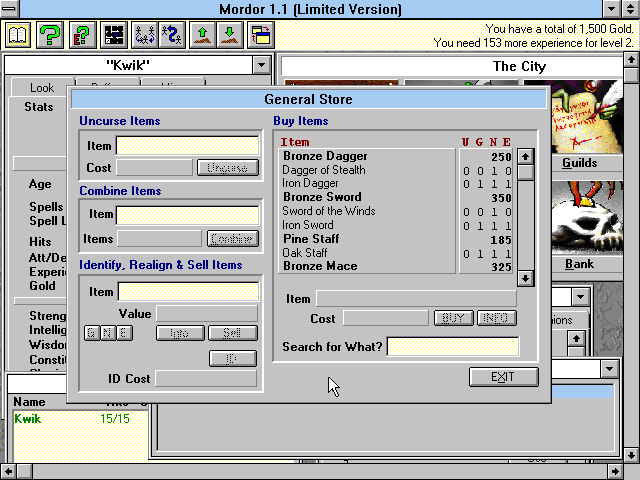The image size is (640, 480).
Task: Click the Identify, Realign & Sell item field
Action: 188,292
